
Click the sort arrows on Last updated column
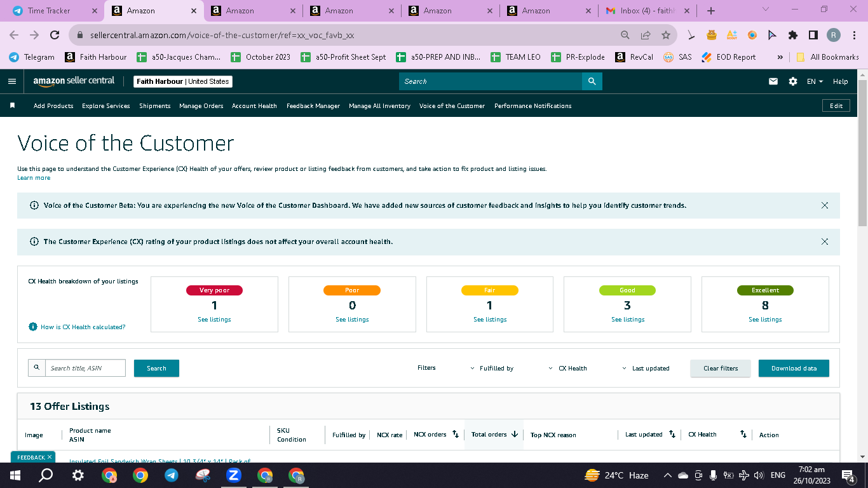[672, 435]
